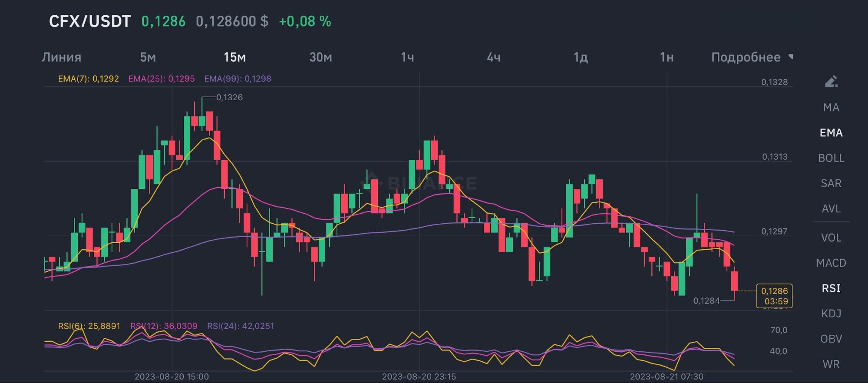This screenshot has height=383, width=868.
Task: Click the current price tag 0,1286 03:59
Action: (774, 296)
